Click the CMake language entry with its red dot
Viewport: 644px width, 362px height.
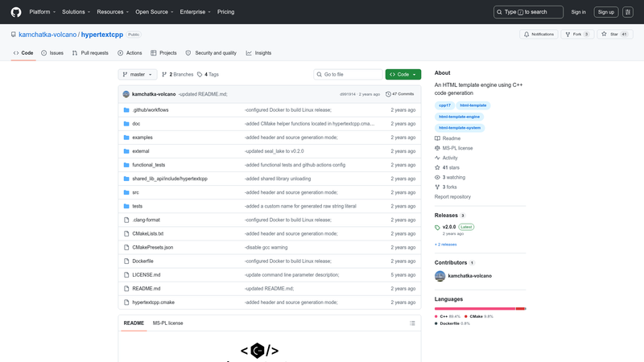point(478,316)
